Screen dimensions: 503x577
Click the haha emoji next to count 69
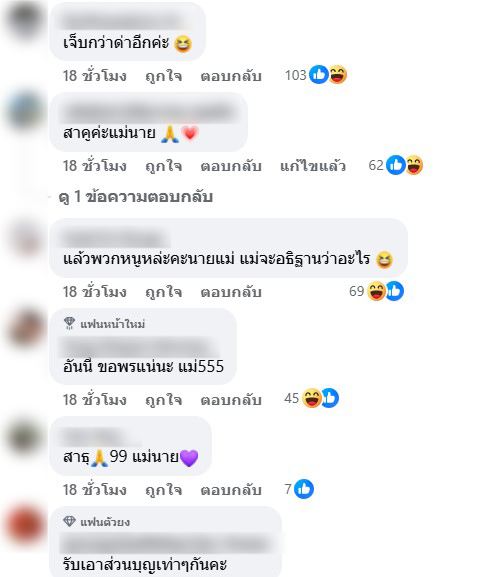376,291
